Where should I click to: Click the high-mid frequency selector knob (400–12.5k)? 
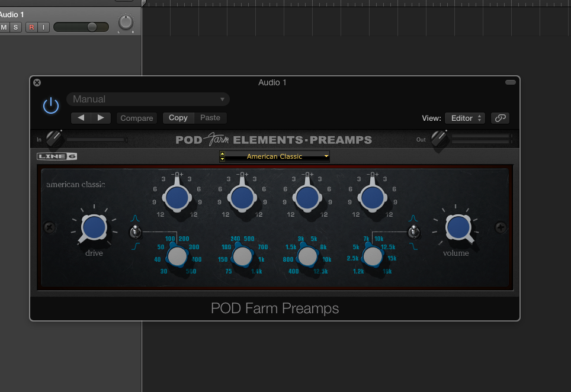307,256
